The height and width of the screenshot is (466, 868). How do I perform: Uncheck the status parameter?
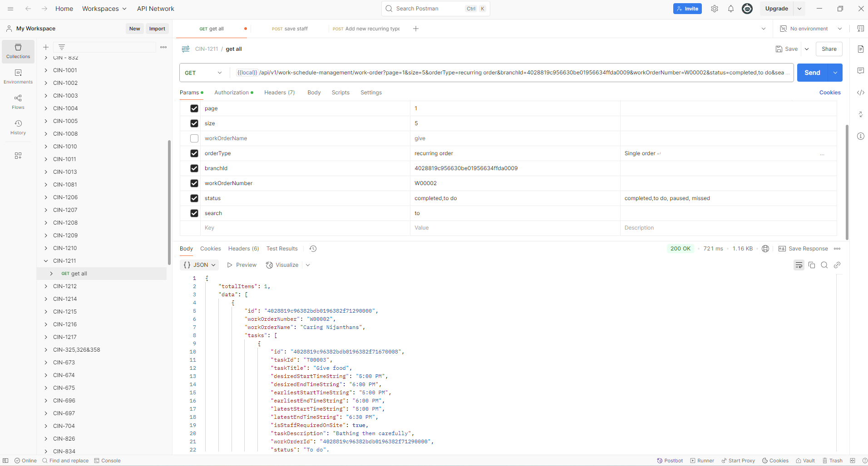[194, 198]
